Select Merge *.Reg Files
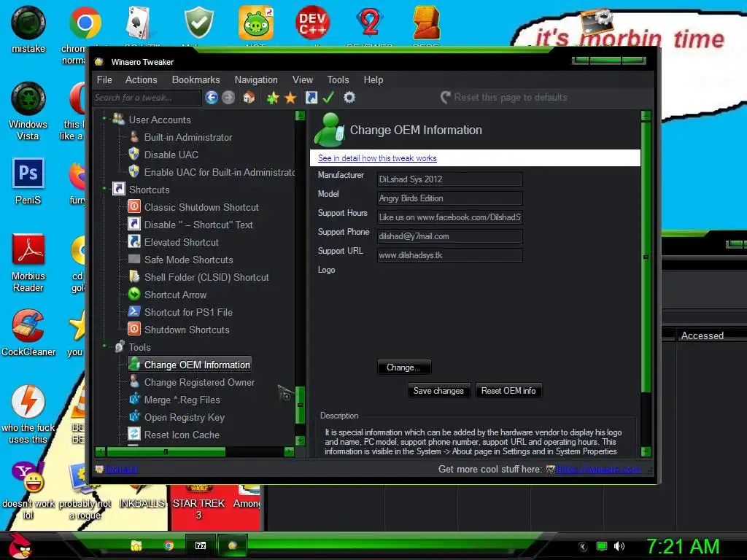This screenshot has height=560, width=747. [182, 400]
